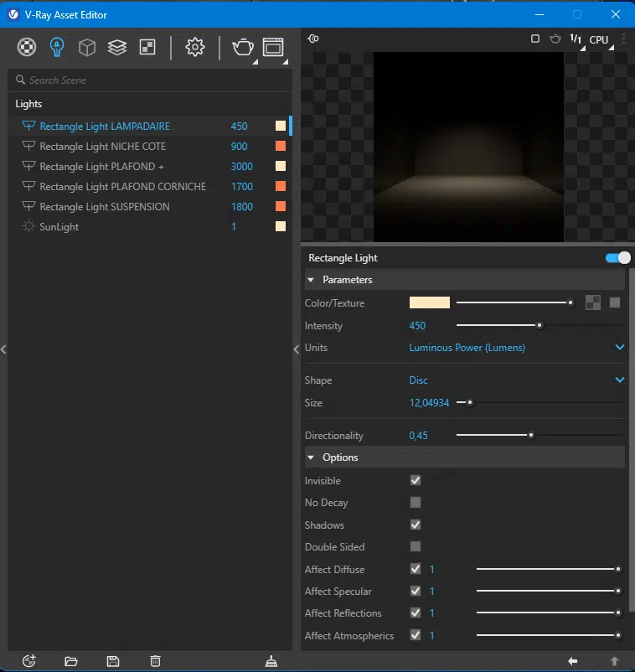This screenshot has height=672, width=635.
Task: Adjust the Size slider handle
Action: click(x=470, y=402)
